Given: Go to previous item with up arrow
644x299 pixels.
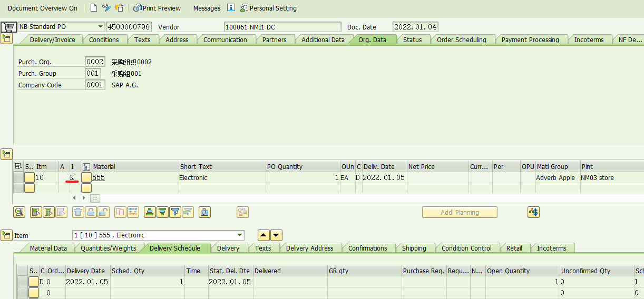Looking at the screenshot, I should (x=264, y=235).
